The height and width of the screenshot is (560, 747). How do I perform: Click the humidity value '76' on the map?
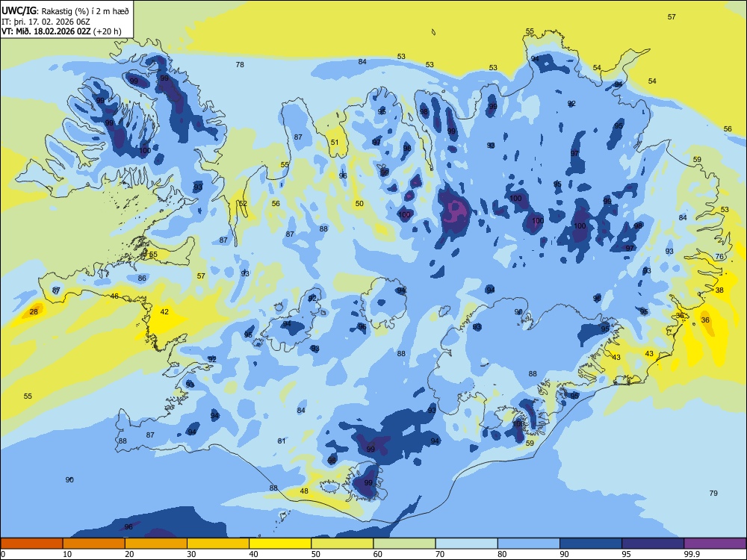719,256
